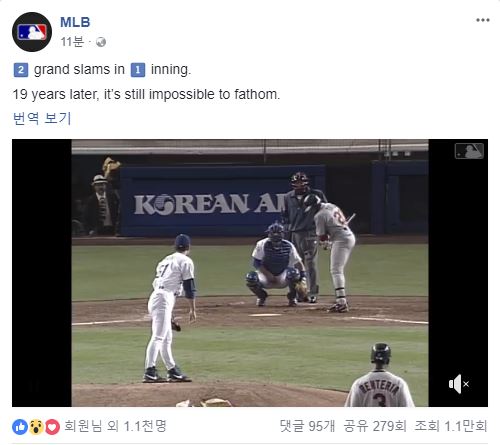Click the number 1 keycap emoji
The height and width of the screenshot is (445, 500).
138,70
